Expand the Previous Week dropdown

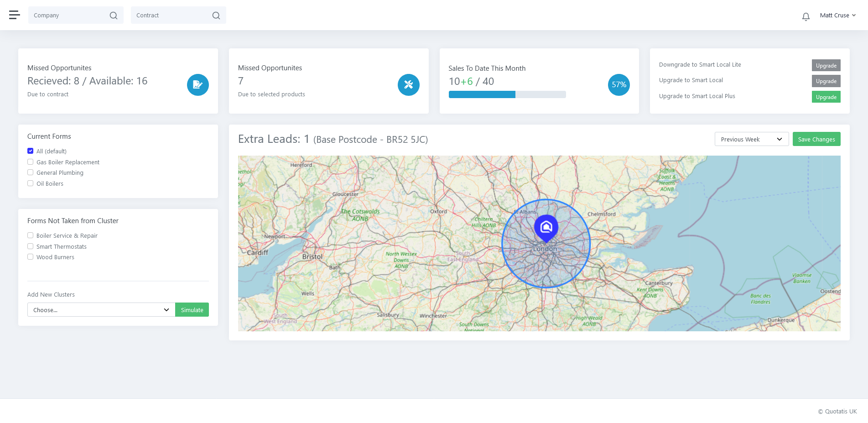tap(751, 139)
